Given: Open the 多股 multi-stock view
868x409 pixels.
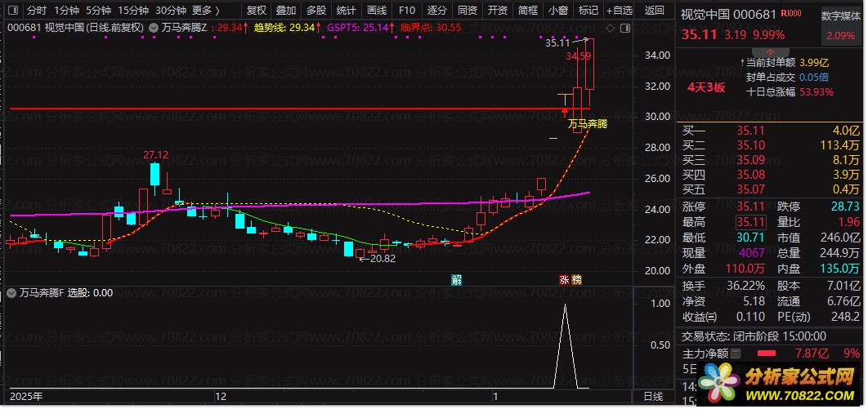Looking at the screenshot, I should [316, 10].
